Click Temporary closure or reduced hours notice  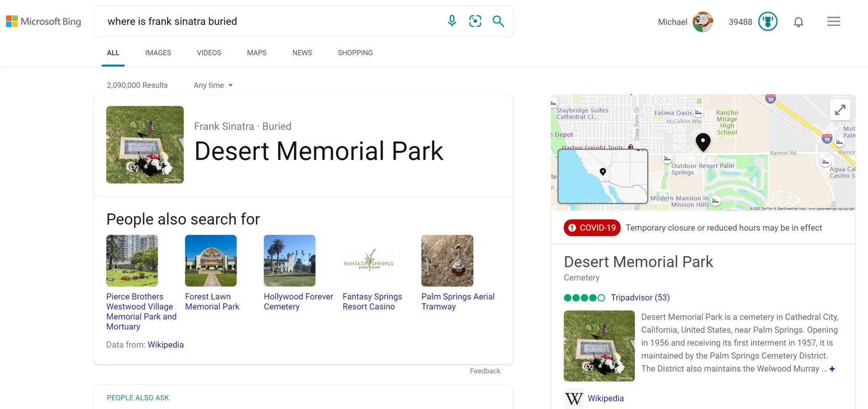pyautogui.click(x=724, y=228)
